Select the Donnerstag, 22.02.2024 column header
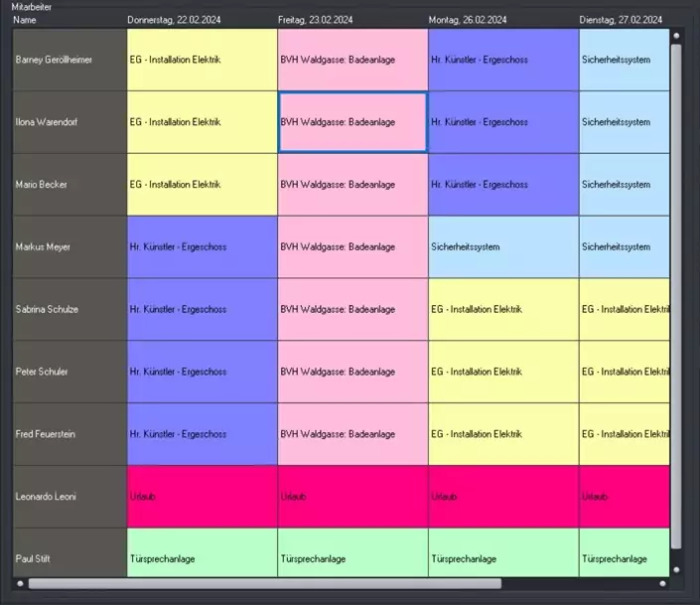This screenshot has width=700, height=605. pos(174,20)
